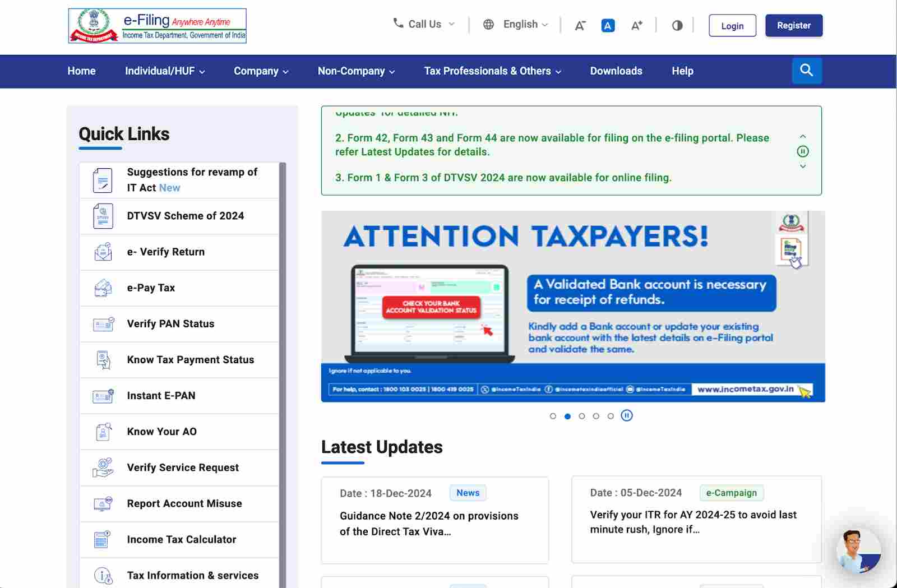This screenshot has width=897, height=588.
Task: Click the Know Tax Payment Status icon
Action: tap(103, 359)
